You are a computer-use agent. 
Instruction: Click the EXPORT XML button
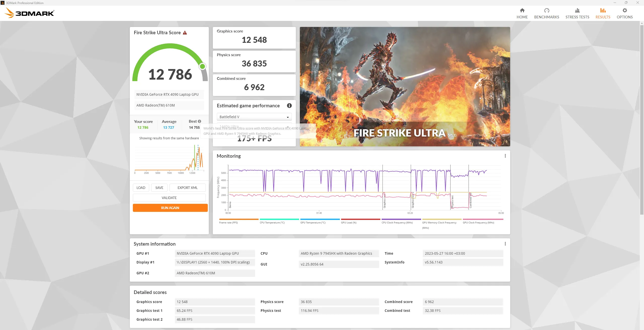187,188
